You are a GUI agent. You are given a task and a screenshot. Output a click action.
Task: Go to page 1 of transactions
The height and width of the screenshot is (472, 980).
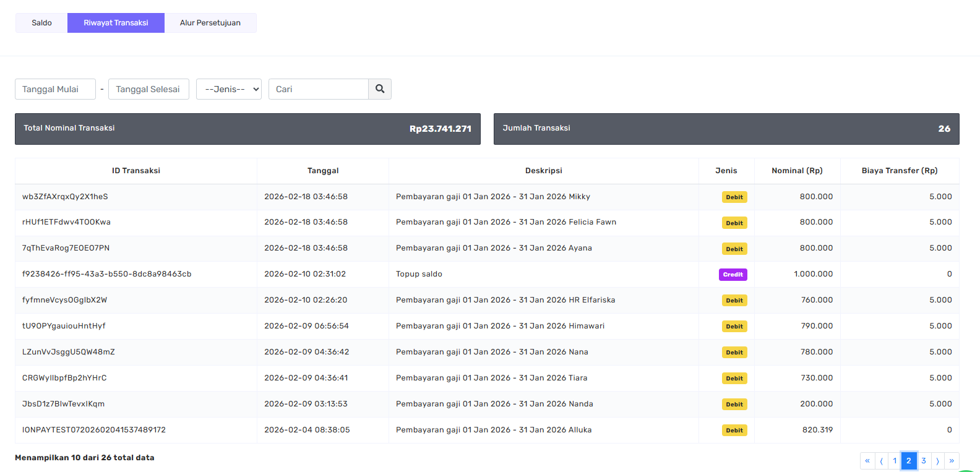[895, 461]
